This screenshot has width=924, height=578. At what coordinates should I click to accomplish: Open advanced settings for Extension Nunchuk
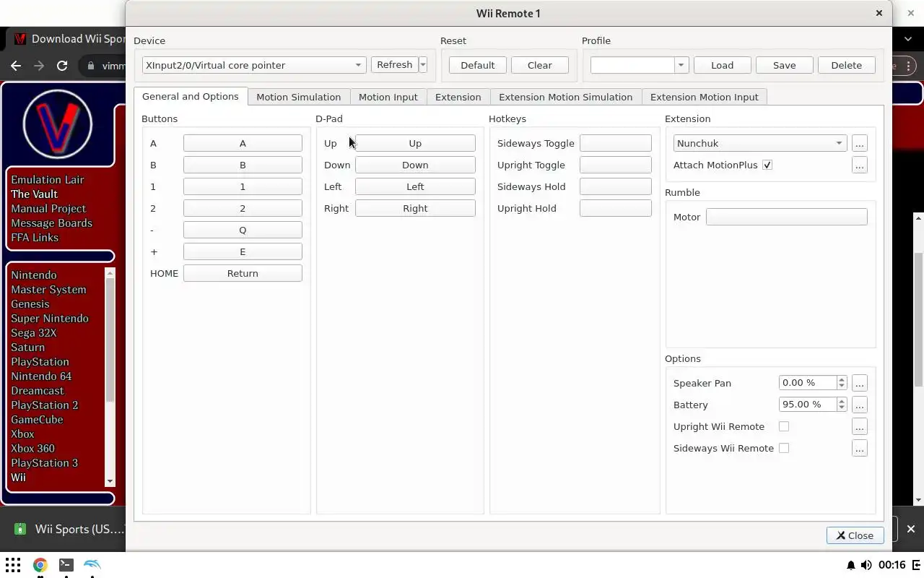point(859,143)
